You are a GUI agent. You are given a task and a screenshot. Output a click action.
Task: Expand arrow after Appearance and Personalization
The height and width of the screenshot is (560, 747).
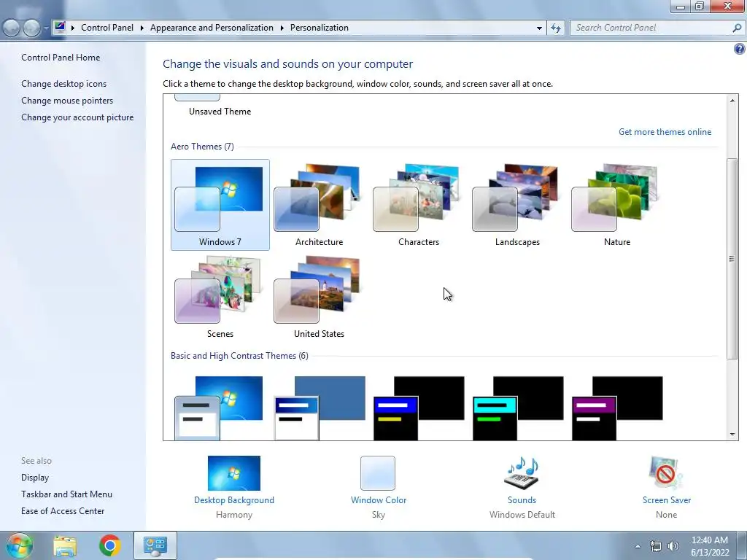tap(282, 28)
